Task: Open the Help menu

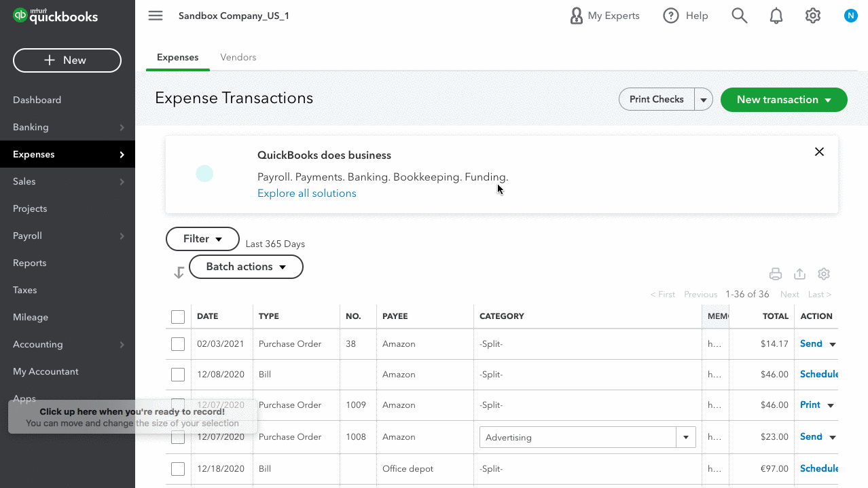Action: coord(685,16)
